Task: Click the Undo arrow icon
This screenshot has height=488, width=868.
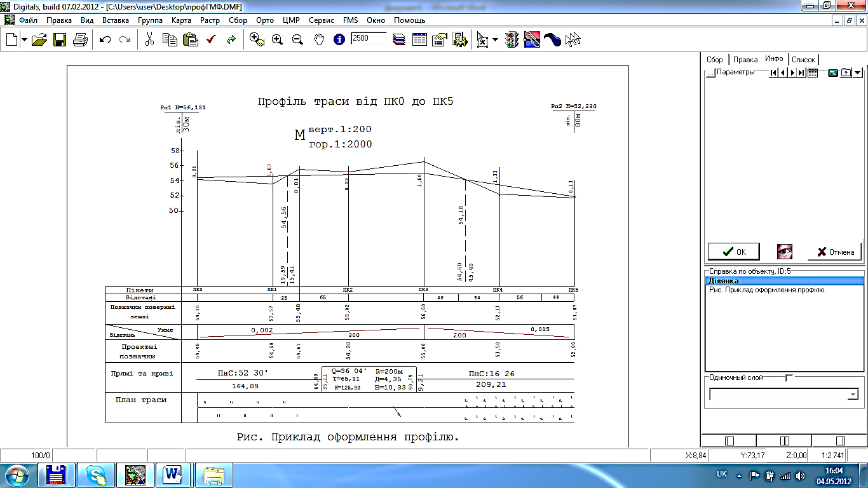Action: 105,39
